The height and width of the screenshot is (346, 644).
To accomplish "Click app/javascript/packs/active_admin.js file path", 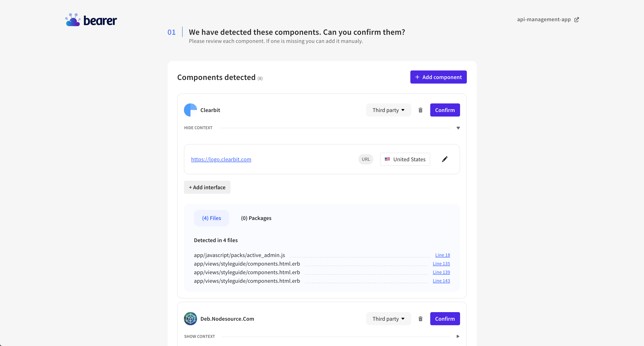I will tap(239, 255).
